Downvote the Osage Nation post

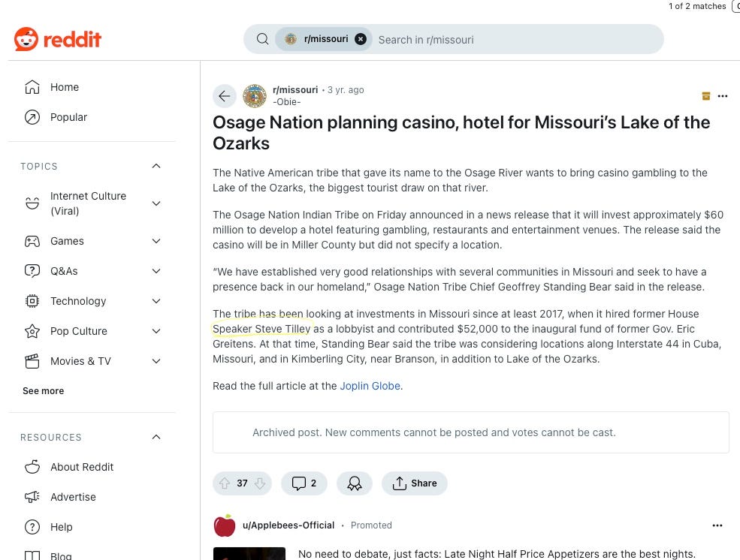pos(260,483)
